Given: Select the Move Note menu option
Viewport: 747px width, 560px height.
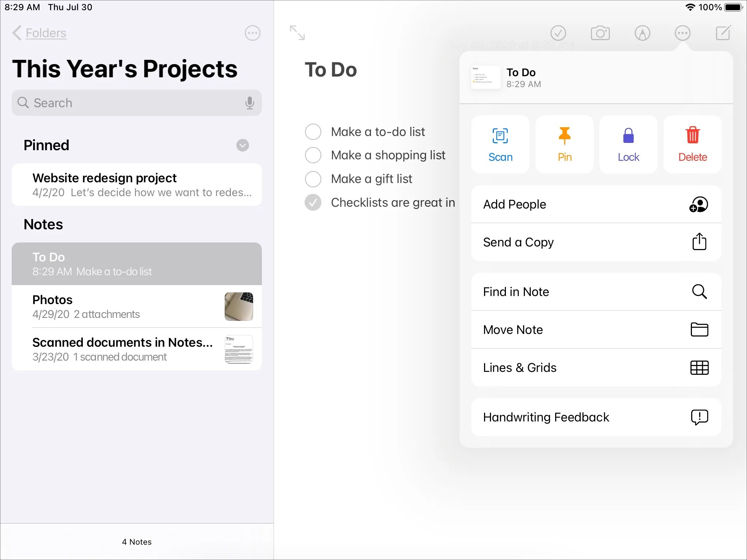Looking at the screenshot, I should (596, 330).
